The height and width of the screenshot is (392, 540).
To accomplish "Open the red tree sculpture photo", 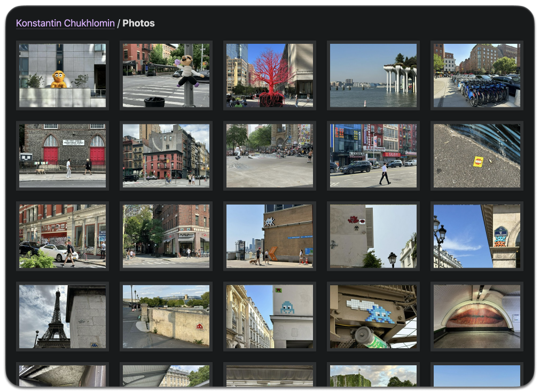I will point(270,75).
